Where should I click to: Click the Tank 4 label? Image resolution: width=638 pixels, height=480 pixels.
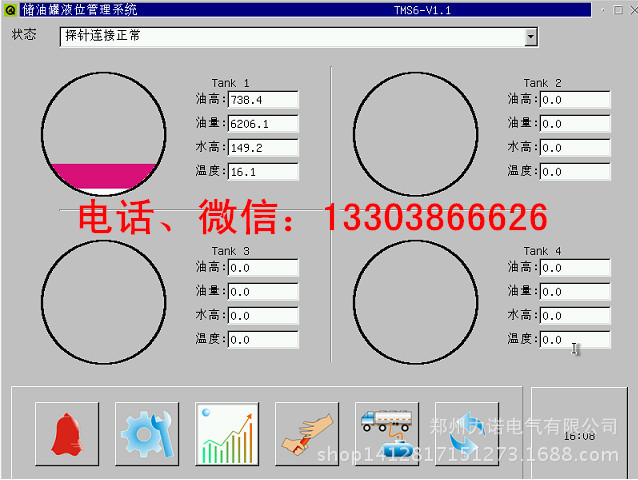[542, 251]
